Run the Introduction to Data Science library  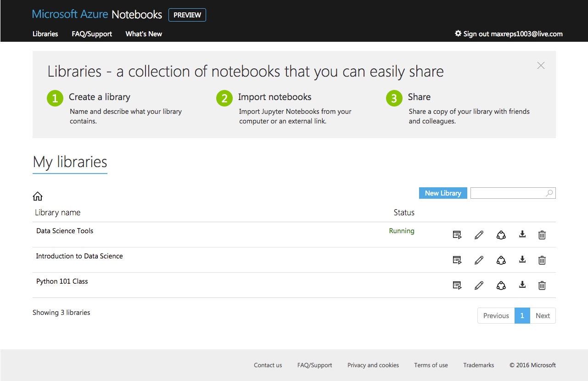point(457,260)
